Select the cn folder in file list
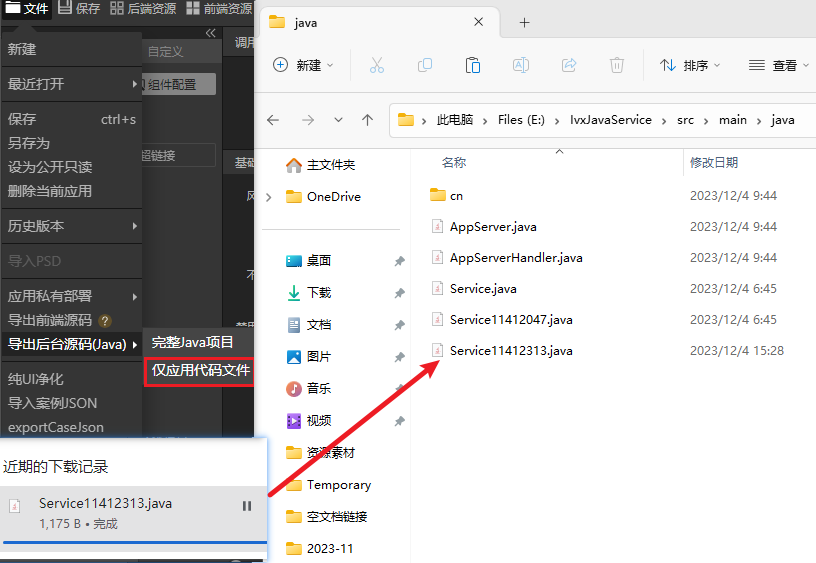Screen dimensions: 816x563 pyautogui.click(x=447, y=196)
